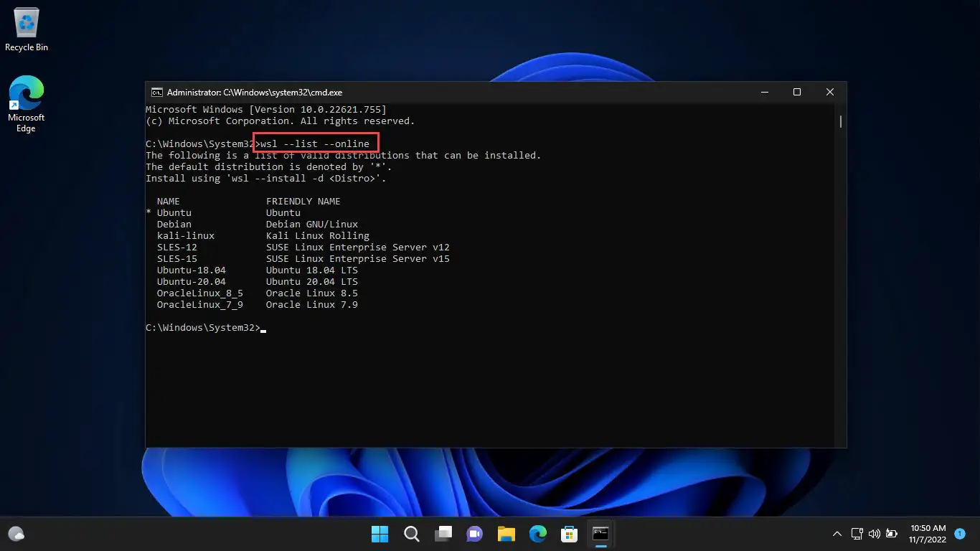Click the bottom 'C:\Windows\System32>' prompt

pyautogui.click(x=203, y=328)
